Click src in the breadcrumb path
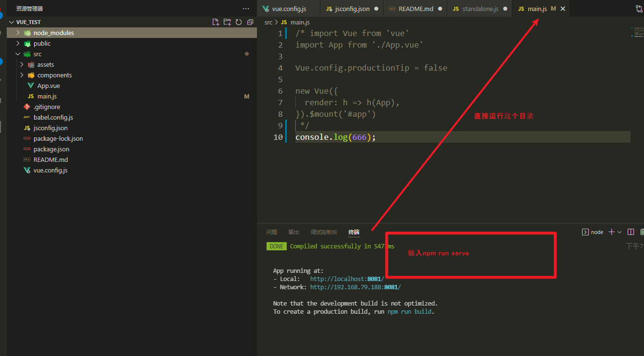 tap(268, 23)
